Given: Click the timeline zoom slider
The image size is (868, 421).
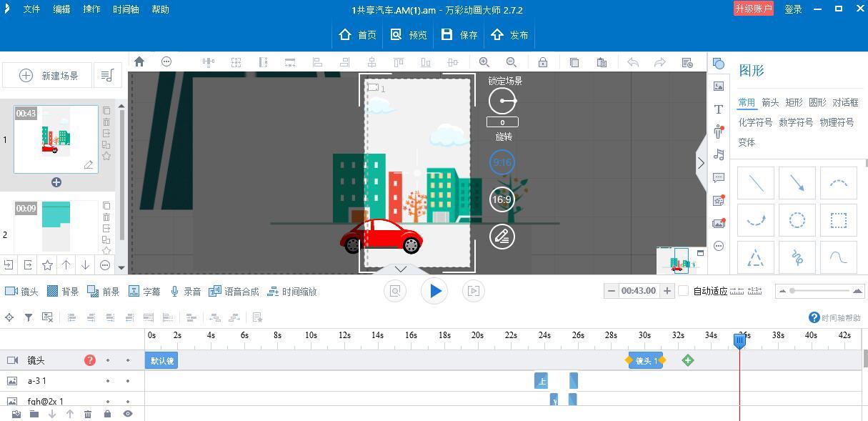Looking at the screenshot, I should coord(819,291).
